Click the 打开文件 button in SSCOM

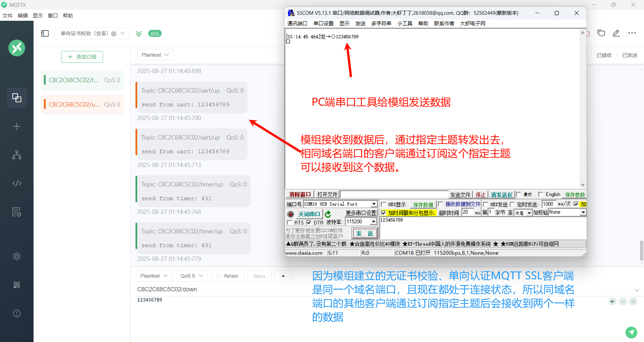(x=327, y=195)
